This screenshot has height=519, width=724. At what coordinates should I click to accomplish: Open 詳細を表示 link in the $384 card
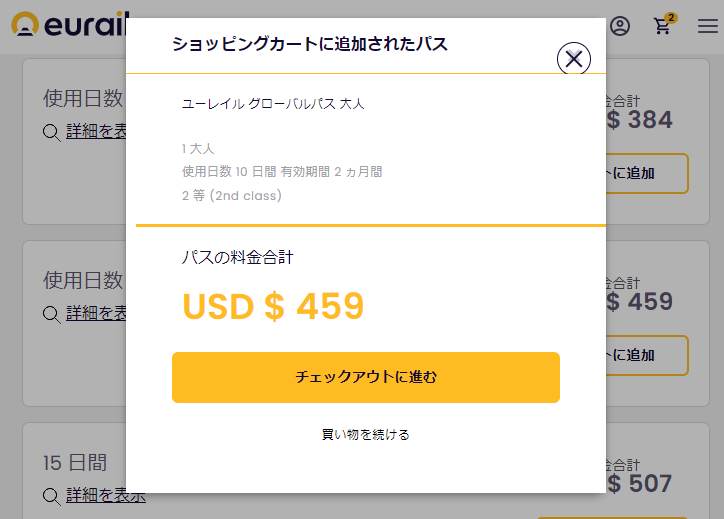[96, 132]
